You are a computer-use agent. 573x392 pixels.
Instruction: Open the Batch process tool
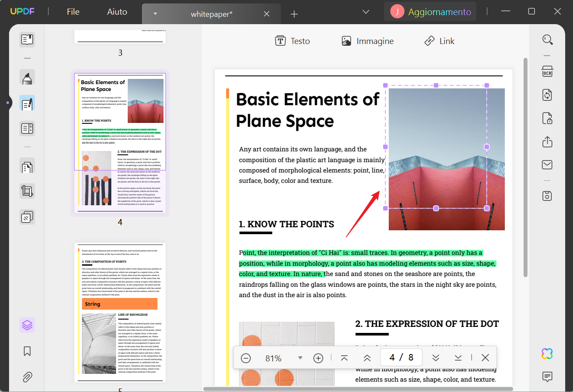point(27,217)
